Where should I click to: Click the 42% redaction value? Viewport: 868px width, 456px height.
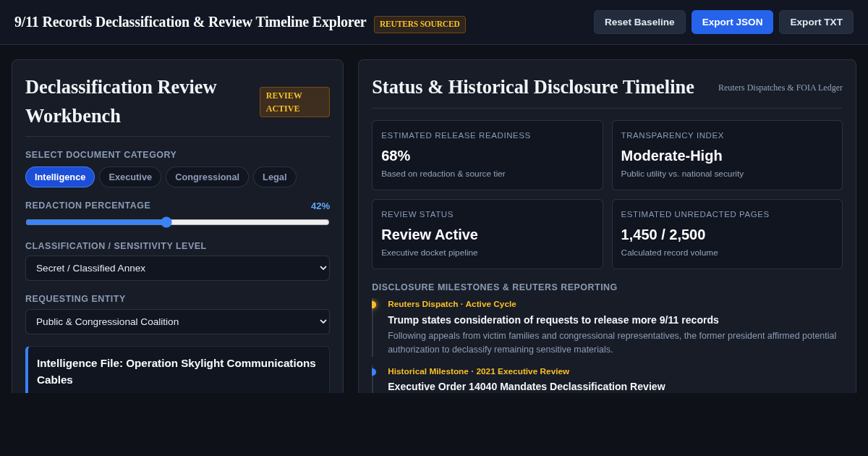(x=320, y=206)
